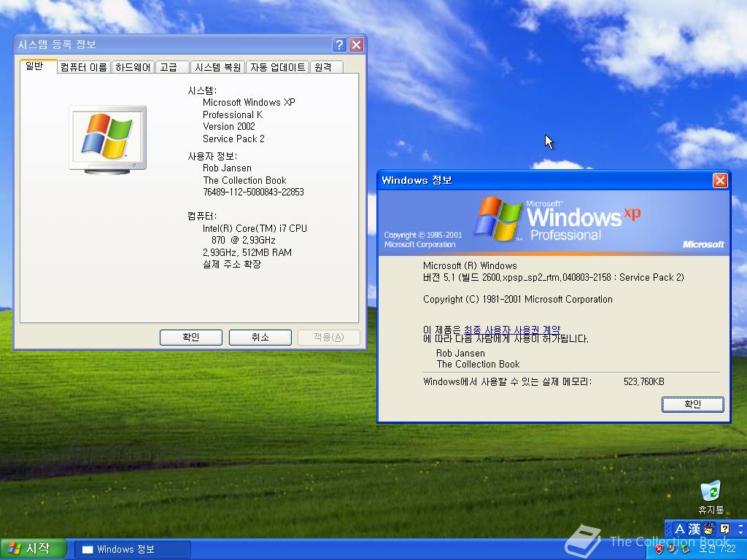747x560 pixels.
Task: Click the Windows monitor logo in 시스템 등록 정보
Action: click(x=108, y=140)
